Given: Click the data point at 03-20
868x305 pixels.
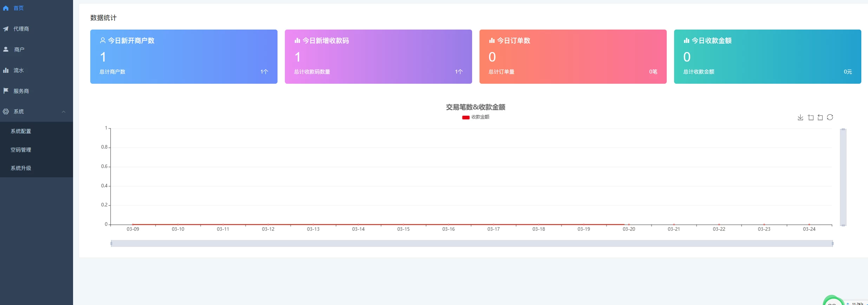Looking at the screenshot, I should click(629, 224).
